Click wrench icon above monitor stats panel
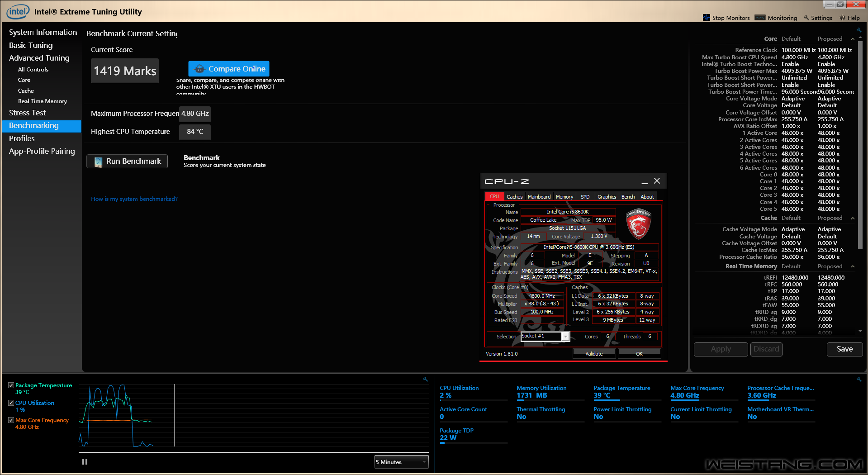This screenshot has width=868, height=475. (859, 379)
